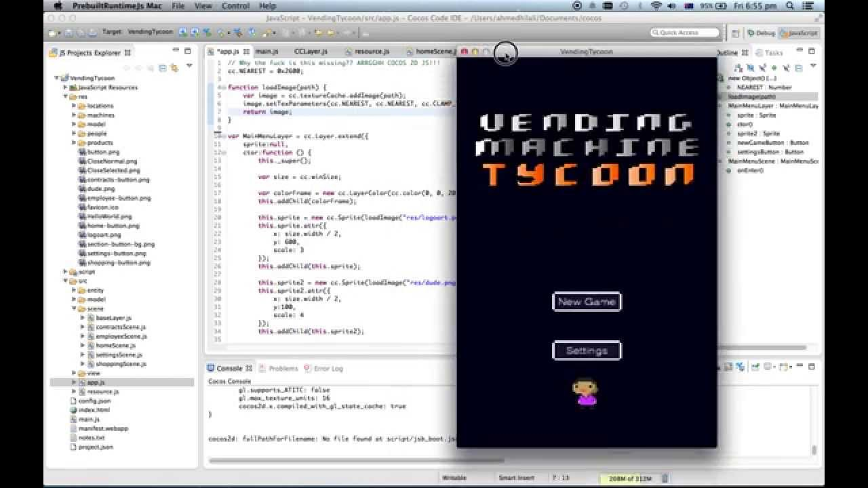Click the Open Perspective icon beside Debug
This screenshot has height=488, width=868.
736,33
